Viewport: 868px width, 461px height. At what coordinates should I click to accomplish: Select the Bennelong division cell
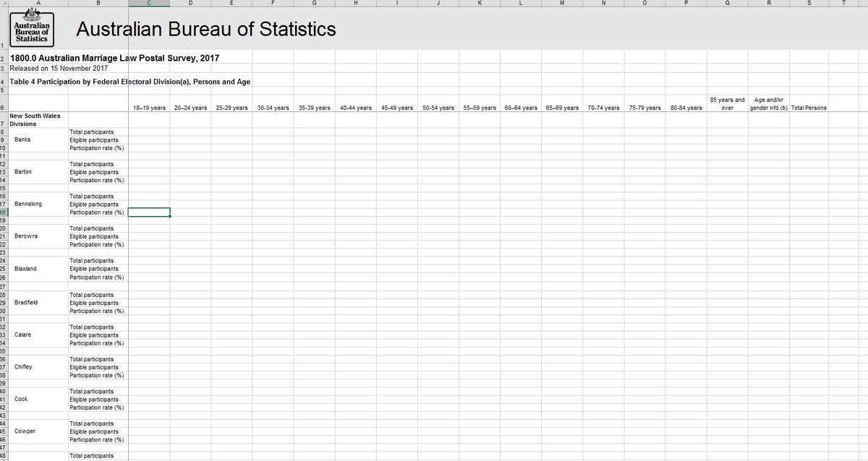point(28,204)
